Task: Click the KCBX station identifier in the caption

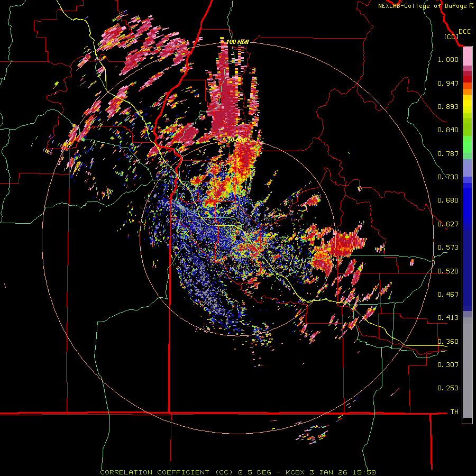Action: [296, 472]
